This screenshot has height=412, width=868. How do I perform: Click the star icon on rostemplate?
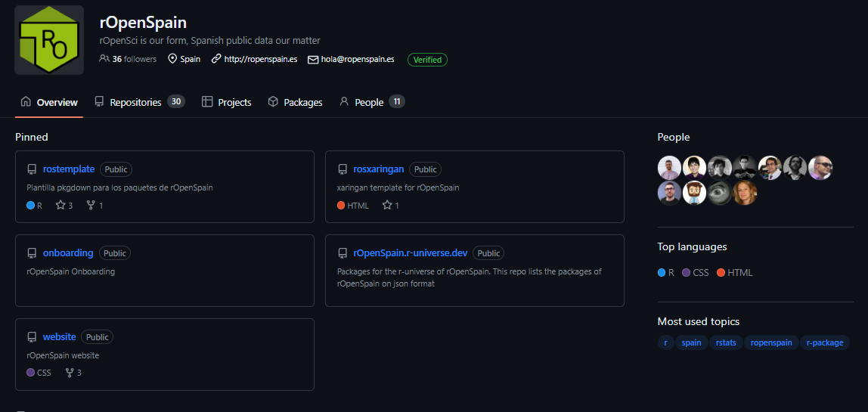[60, 205]
